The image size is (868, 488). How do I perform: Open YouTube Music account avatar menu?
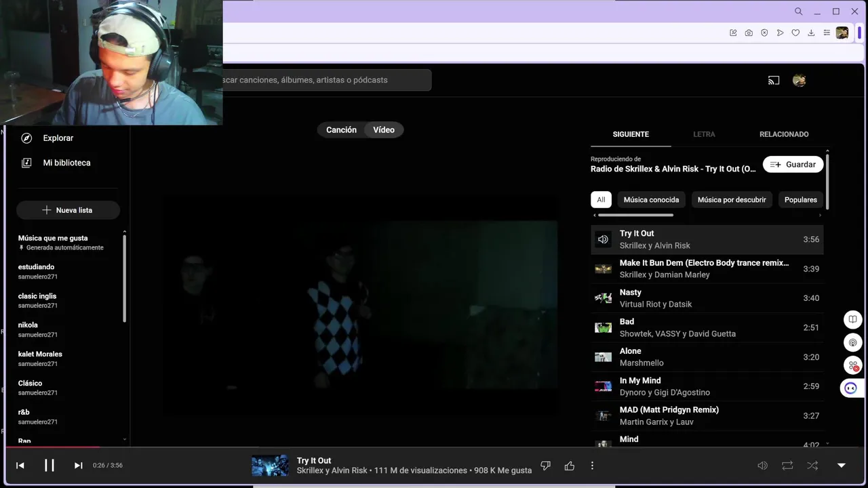800,80
